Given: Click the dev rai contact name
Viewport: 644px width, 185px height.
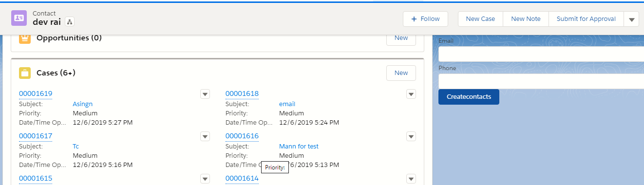Looking at the screenshot, I should 47,22.
